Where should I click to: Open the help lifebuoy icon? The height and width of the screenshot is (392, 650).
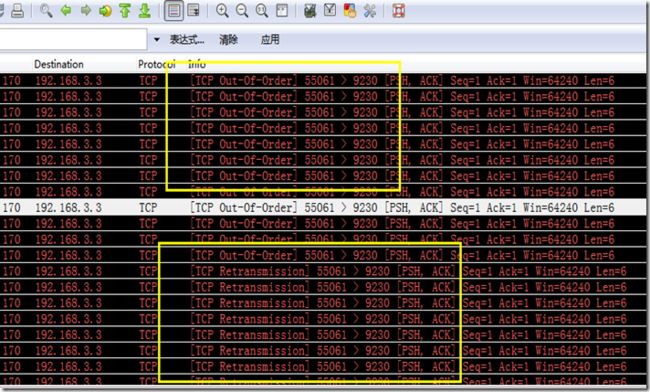398,11
